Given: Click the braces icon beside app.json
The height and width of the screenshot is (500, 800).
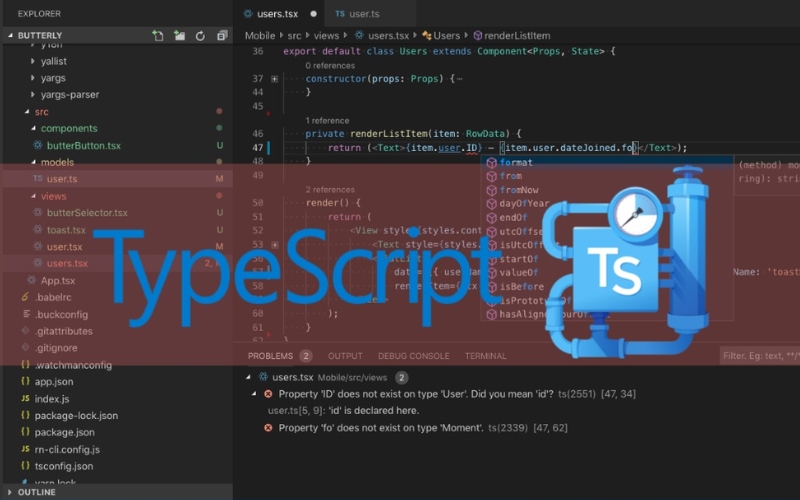Looking at the screenshot, I should pyautogui.click(x=25, y=381).
